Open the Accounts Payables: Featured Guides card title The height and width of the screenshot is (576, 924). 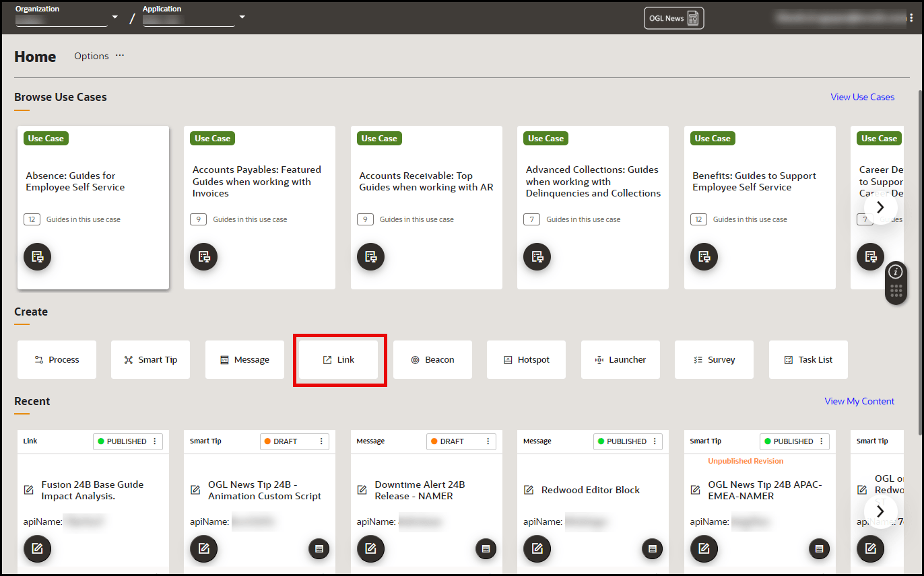click(257, 182)
